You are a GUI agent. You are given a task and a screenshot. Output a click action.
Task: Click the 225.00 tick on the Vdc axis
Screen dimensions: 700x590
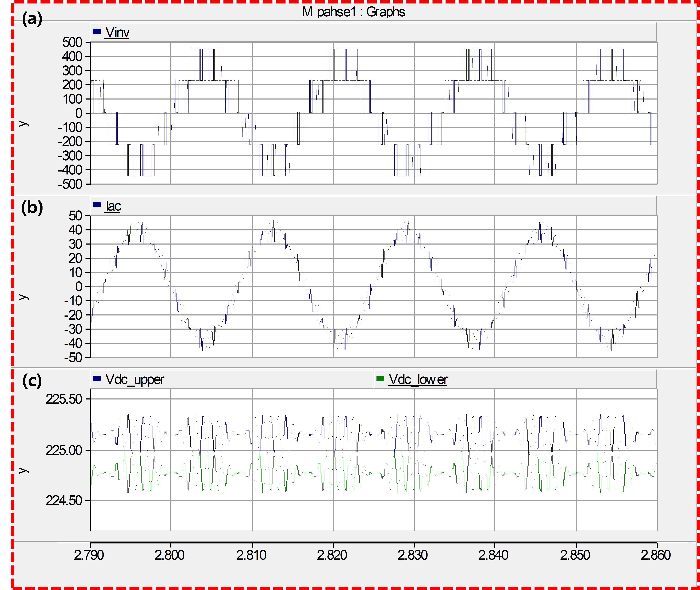tap(64, 450)
